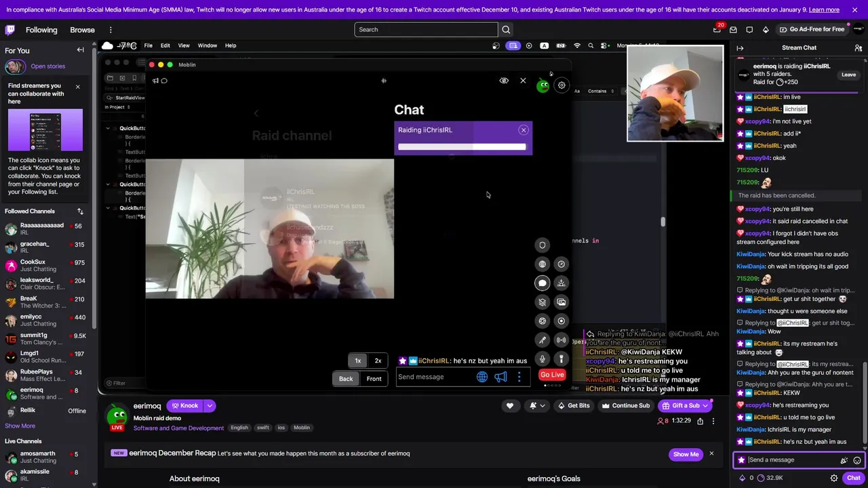This screenshot has height=488, width=868.
Task: Select the 2x zoom option
Action: click(x=378, y=361)
